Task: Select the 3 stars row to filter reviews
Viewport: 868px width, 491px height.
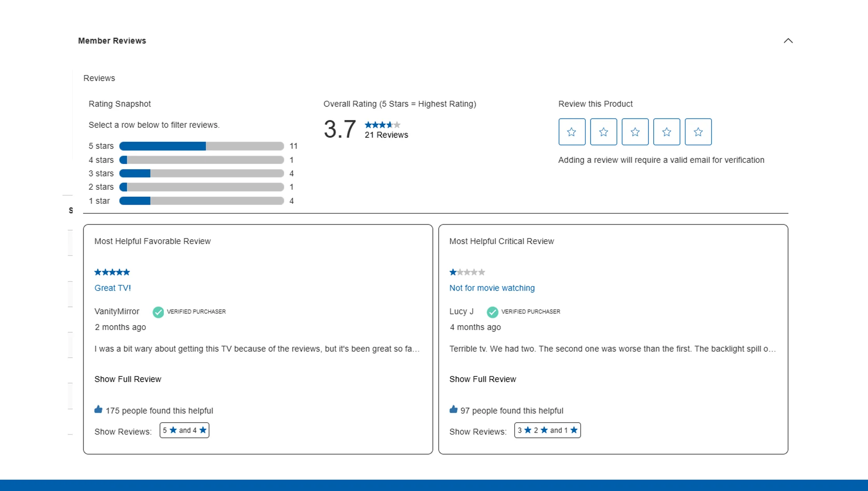Action: coord(201,173)
